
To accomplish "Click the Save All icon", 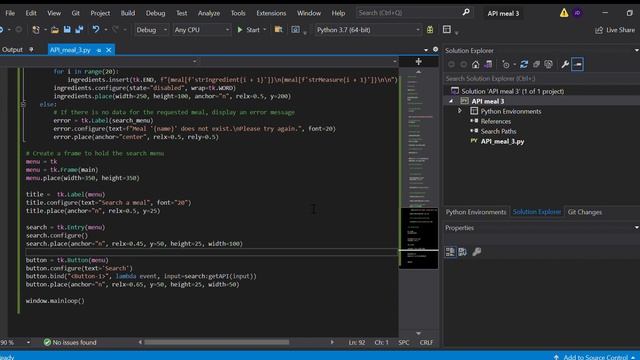I will pos(79,30).
